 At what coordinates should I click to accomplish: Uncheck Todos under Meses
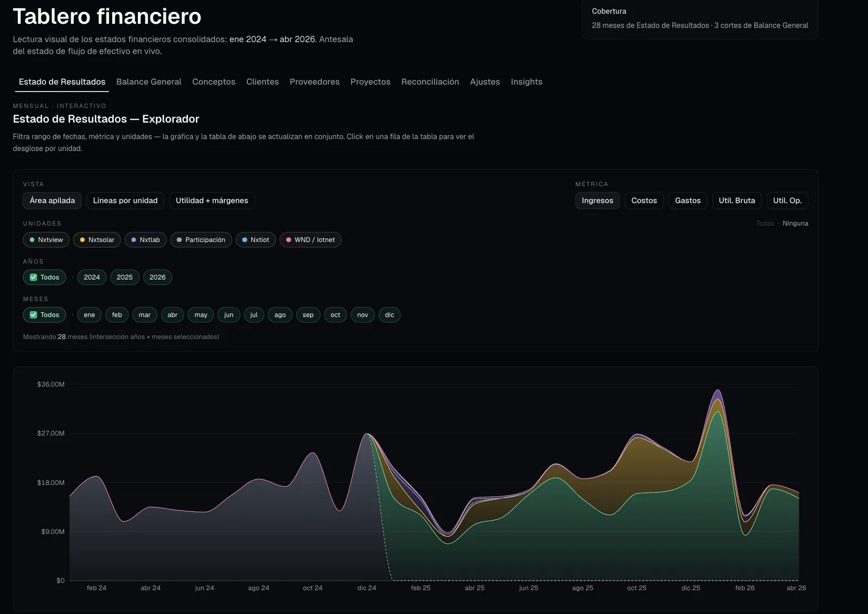44,315
